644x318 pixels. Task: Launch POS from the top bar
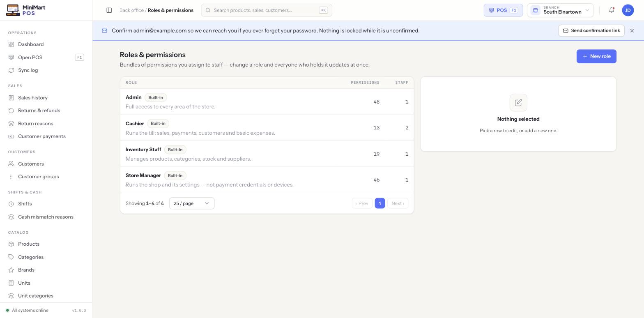pos(503,10)
